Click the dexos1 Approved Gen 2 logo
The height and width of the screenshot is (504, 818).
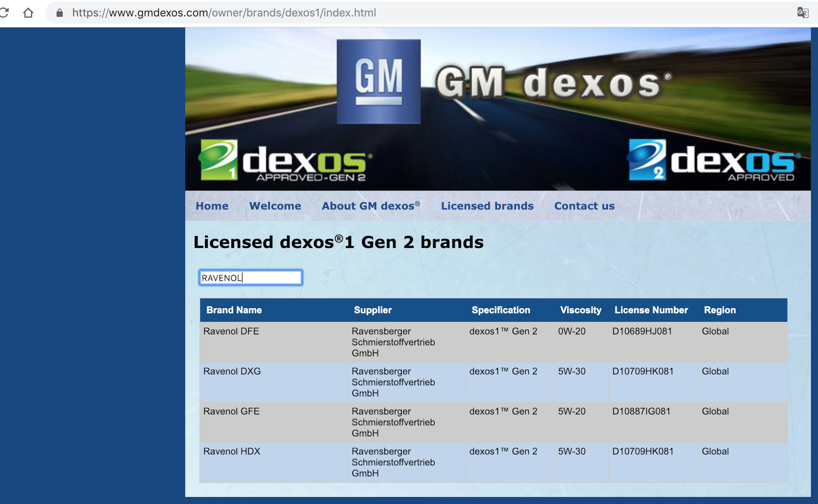click(x=286, y=161)
